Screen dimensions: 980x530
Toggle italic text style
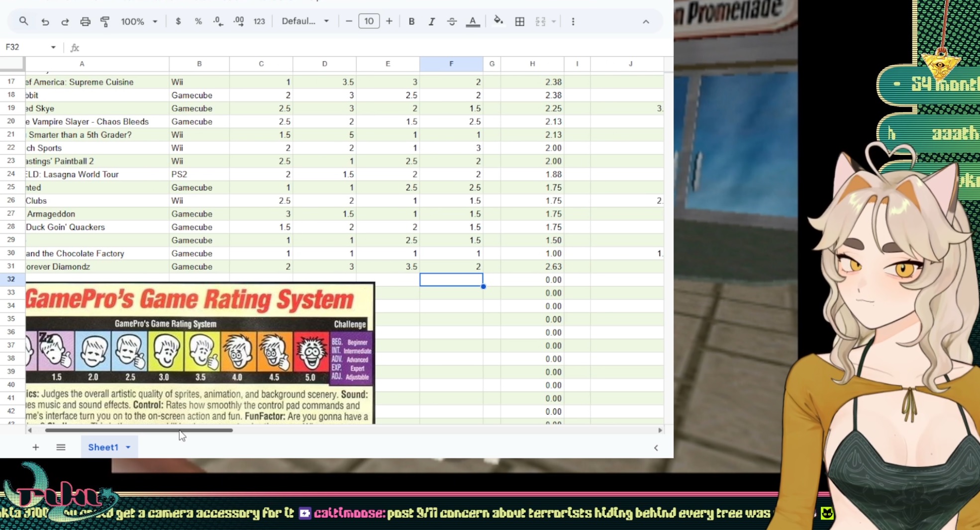(431, 21)
